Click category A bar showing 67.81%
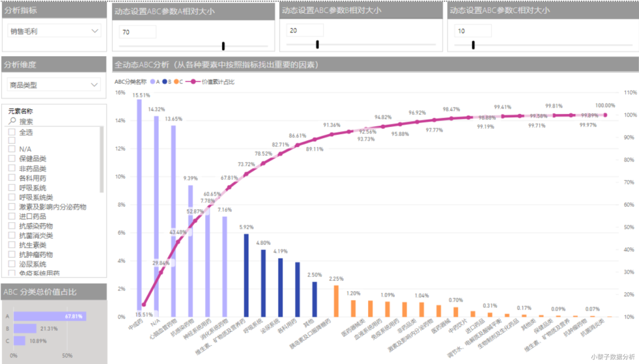This screenshot has height=364, width=639. pos(50,316)
